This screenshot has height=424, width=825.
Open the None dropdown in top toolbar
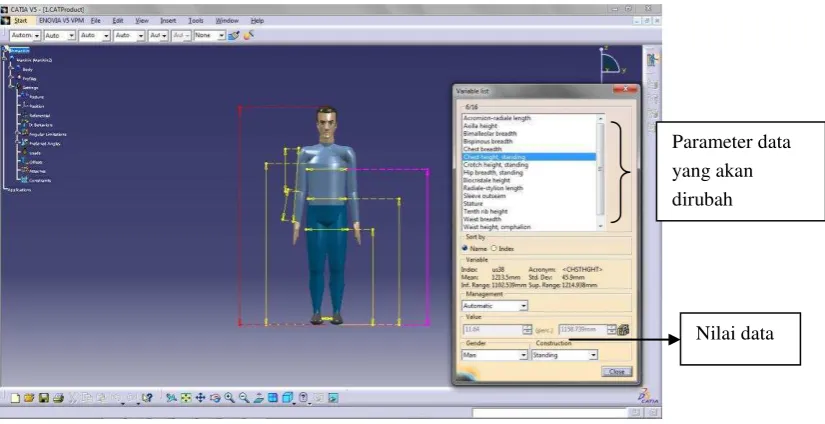click(209, 35)
